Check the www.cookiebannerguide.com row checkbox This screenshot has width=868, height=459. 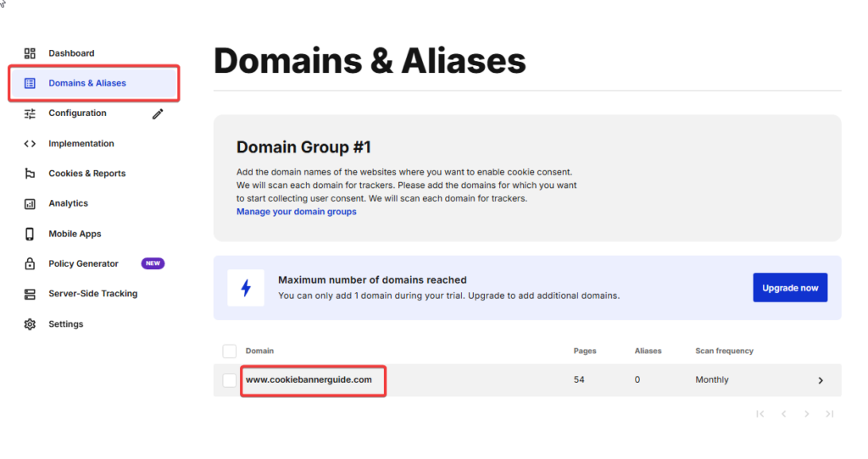[229, 380]
